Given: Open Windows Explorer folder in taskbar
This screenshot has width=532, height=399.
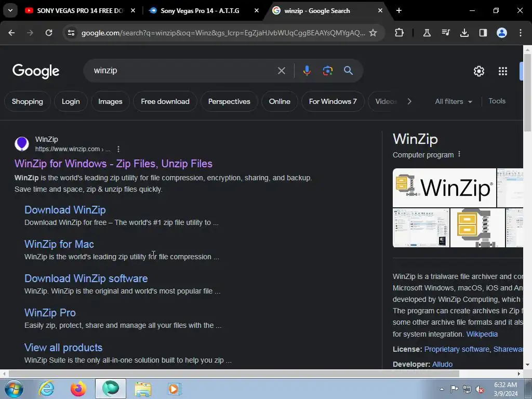Looking at the screenshot, I should (143, 389).
